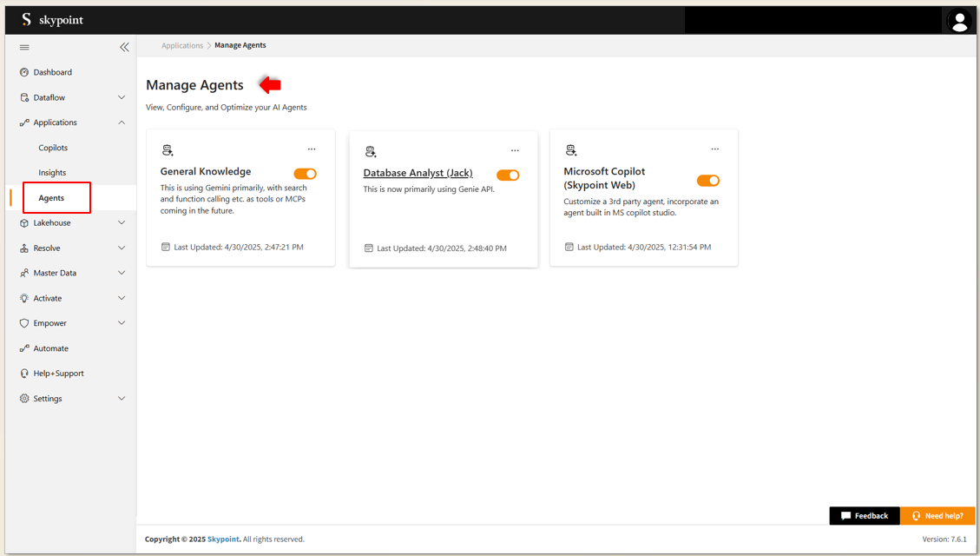Open Insights under Applications
The width and height of the screenshot is (980, 556).
[52, 173]
